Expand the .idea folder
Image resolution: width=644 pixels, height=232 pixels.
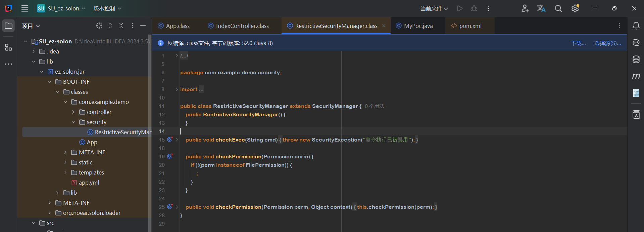(34, 51)
